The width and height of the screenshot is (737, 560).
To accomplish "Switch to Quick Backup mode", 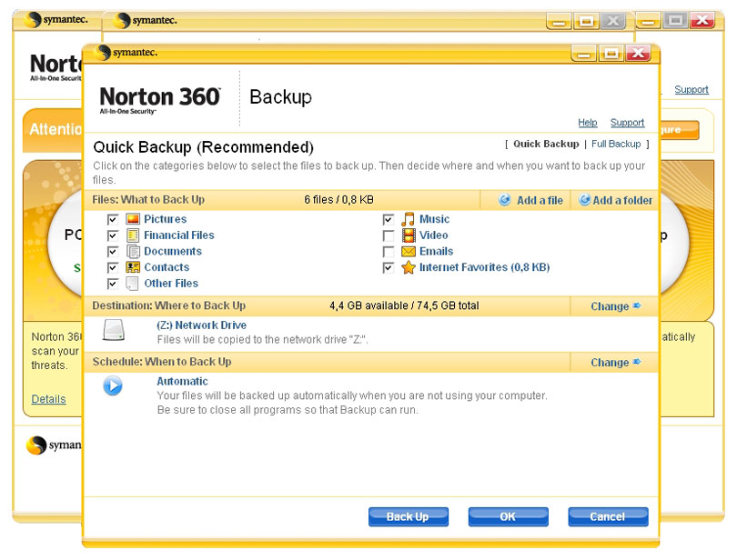I will click(x=546, y=144).
